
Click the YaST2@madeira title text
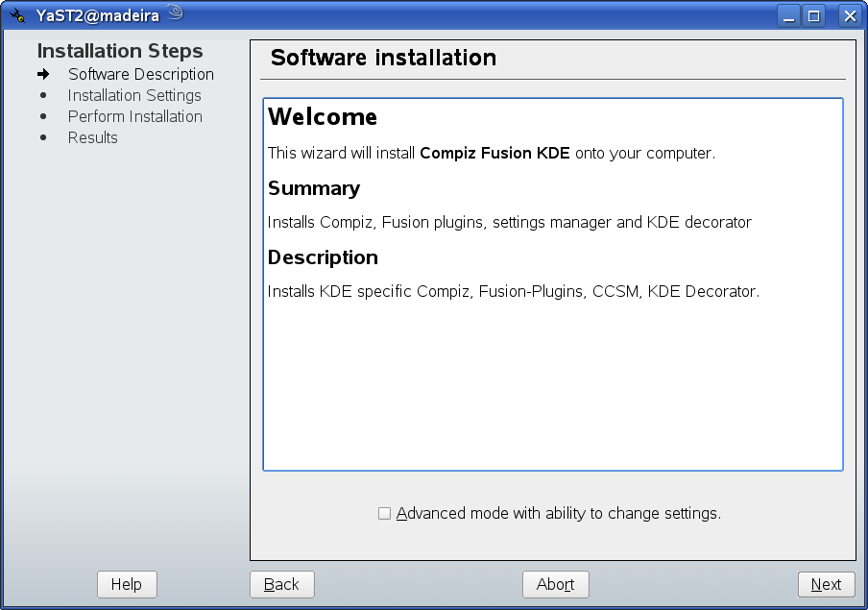point(97,15)
